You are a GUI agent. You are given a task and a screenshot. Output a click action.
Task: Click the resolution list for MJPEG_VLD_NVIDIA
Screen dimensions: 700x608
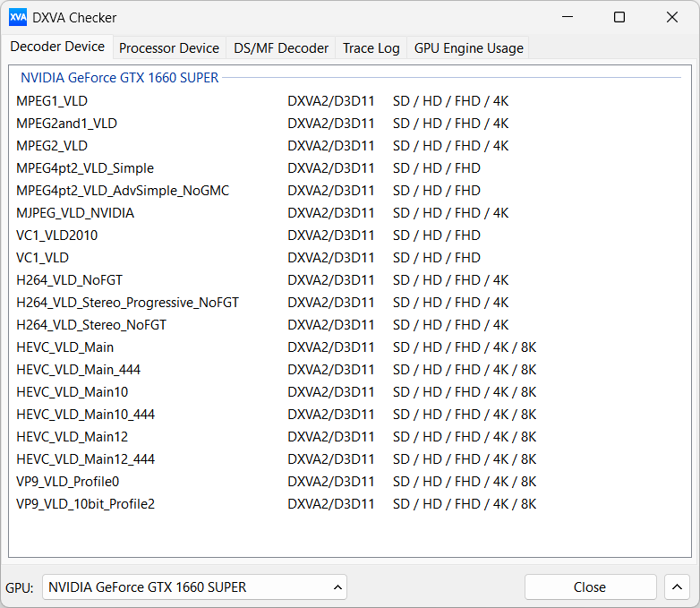click(451, 212)
